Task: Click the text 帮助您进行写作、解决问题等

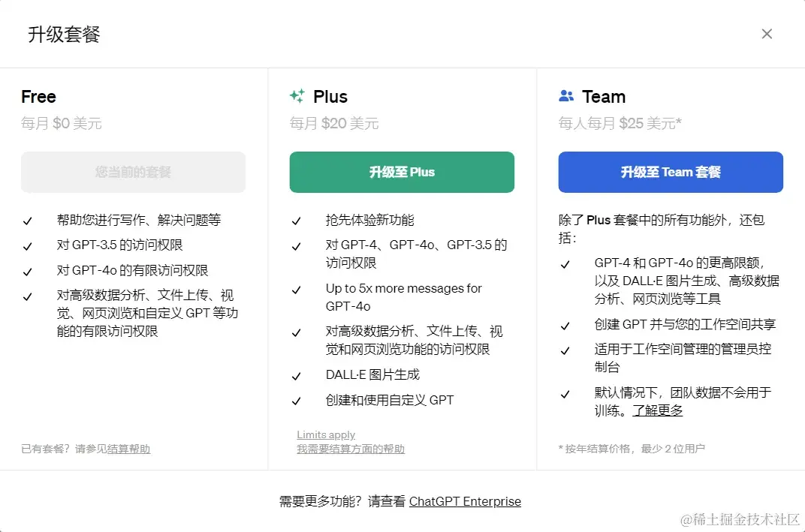Action: click(x=139, y=220)
